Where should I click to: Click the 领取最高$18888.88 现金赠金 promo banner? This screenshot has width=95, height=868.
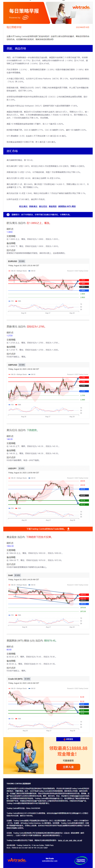click(x=48, y=756)
